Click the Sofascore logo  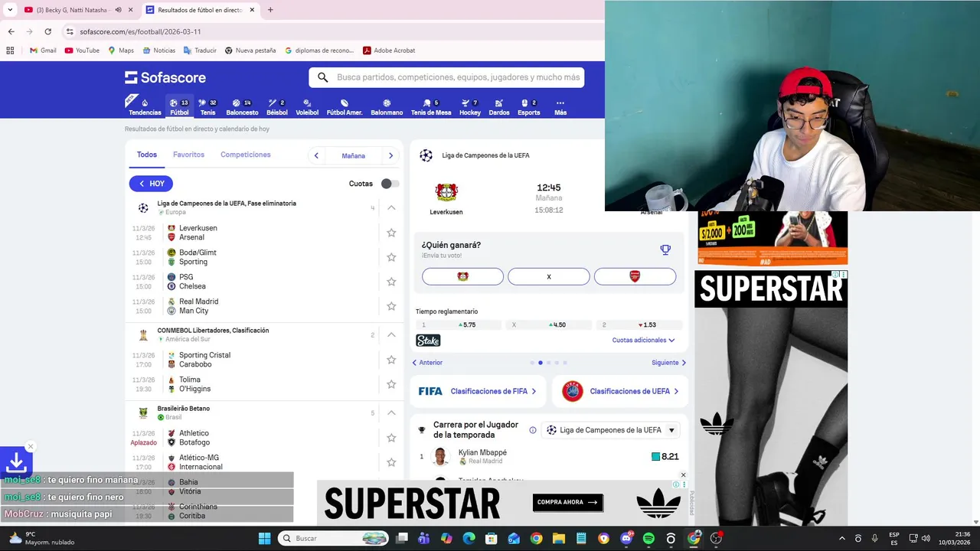coord(165,77)
